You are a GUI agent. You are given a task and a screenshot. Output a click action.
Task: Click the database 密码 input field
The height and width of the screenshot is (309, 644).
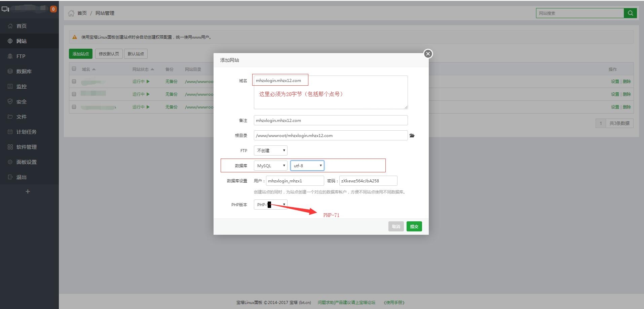[368, 181]
